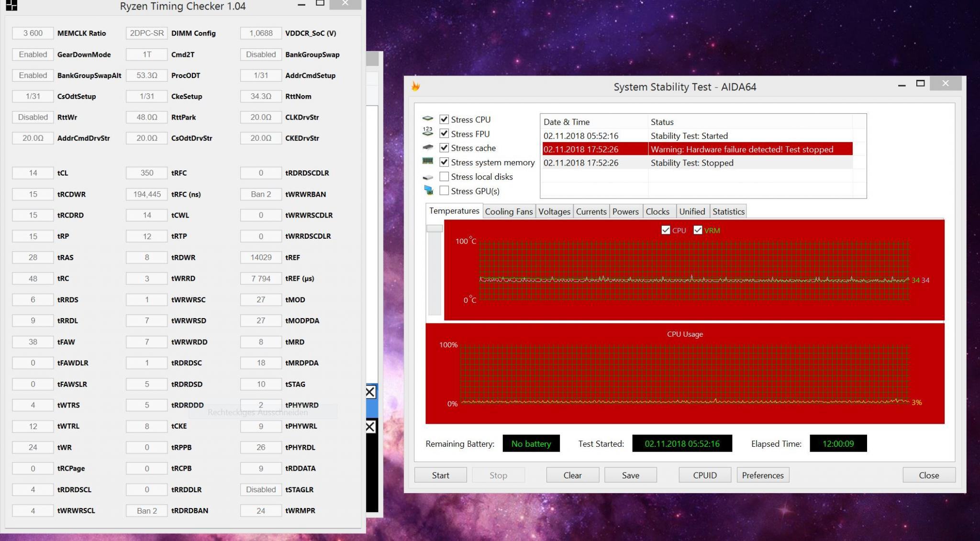Click the VDDCR_SoC value 1,0688

(x=261, y=33)
